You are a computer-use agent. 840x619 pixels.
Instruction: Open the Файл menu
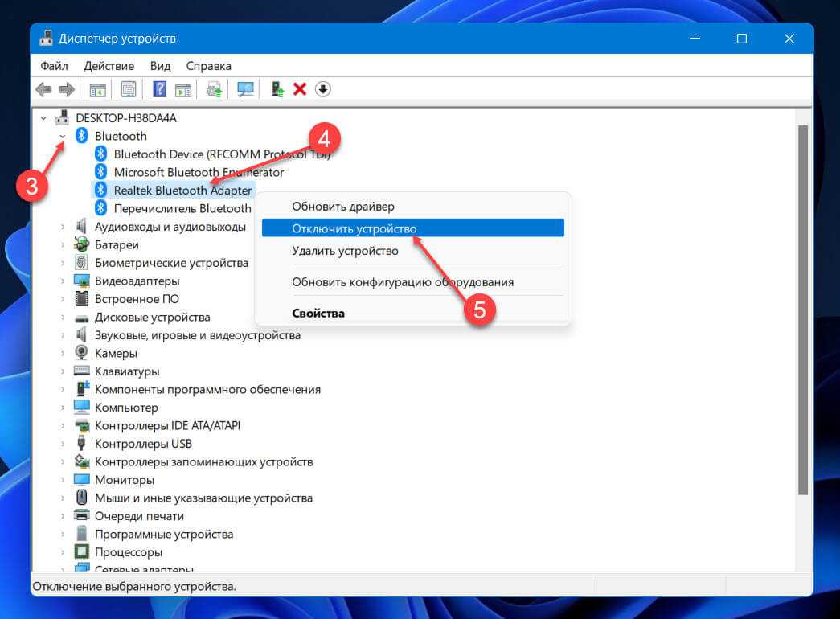(x=54, y=66)
